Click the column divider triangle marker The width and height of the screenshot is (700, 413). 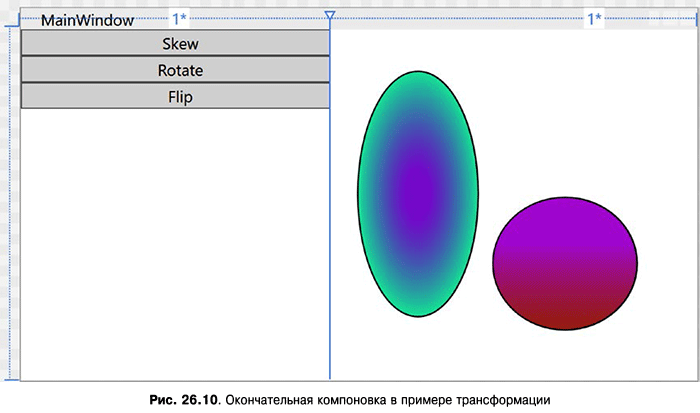(x=330, y=15)
